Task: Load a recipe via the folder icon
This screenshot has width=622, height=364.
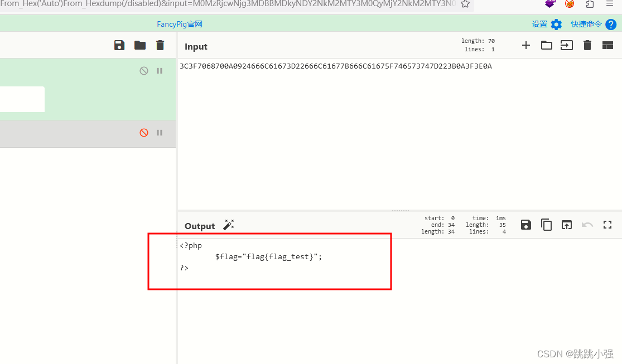Action: 140,45
